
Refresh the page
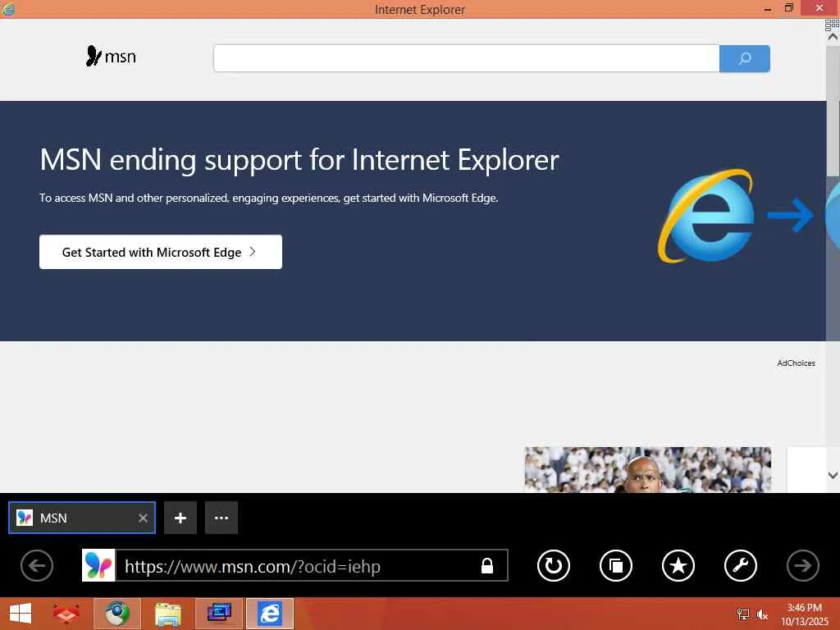click(554, 565)
